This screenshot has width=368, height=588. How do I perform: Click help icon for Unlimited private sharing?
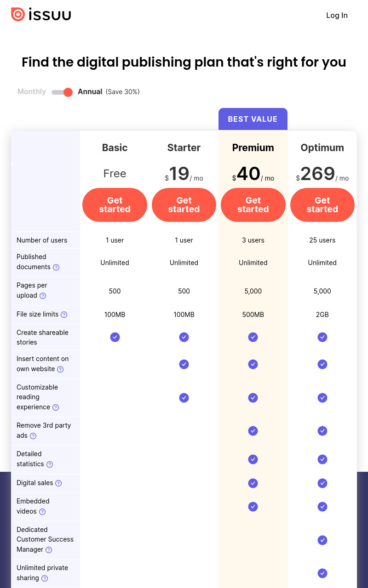(45, 578)
